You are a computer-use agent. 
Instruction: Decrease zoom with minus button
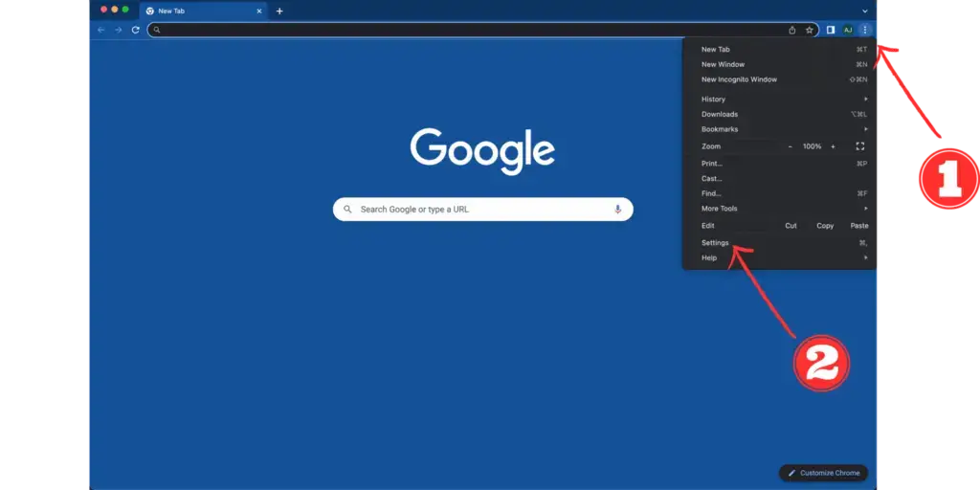pyautogui.click(x=790, y=146)
